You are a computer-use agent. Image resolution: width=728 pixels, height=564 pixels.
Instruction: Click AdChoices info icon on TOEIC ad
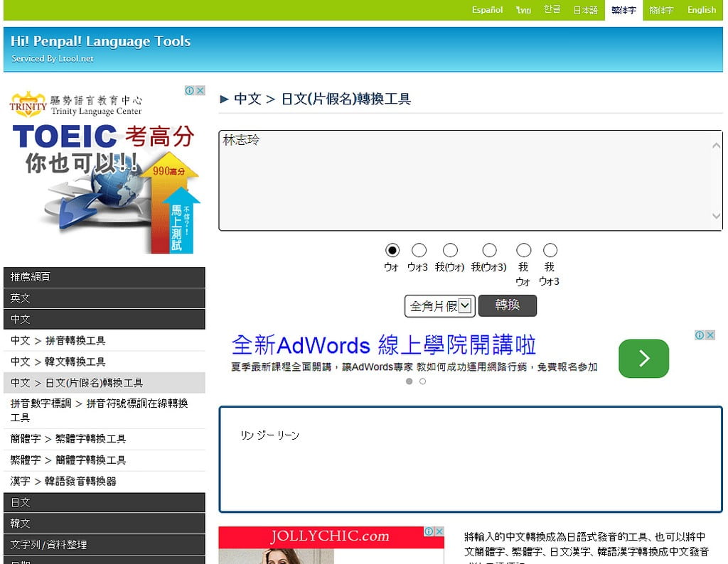click(190, 91)
